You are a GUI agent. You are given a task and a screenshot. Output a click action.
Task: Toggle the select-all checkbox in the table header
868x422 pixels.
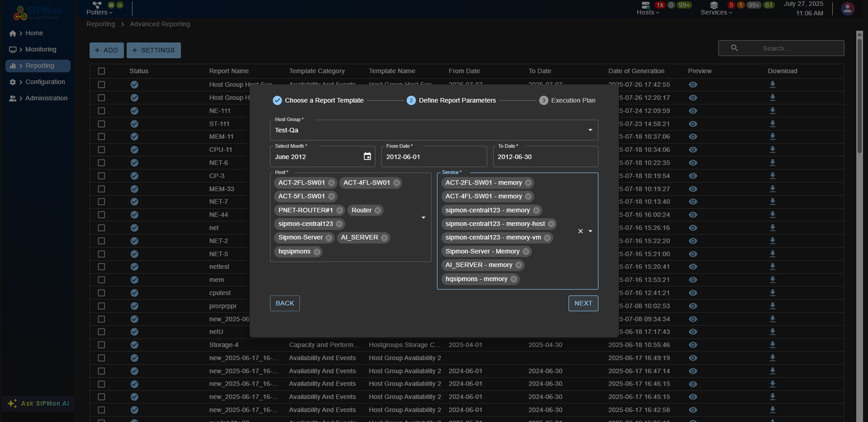pos(101,71)
